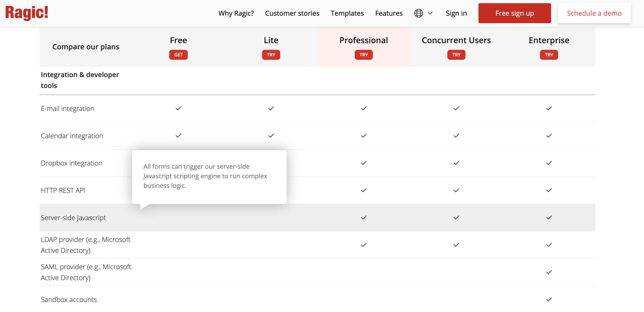644x312 pixels.
Task: Click TRY under Concurrent Users plan
Action: pyautogui.click(x=456, y=55)
